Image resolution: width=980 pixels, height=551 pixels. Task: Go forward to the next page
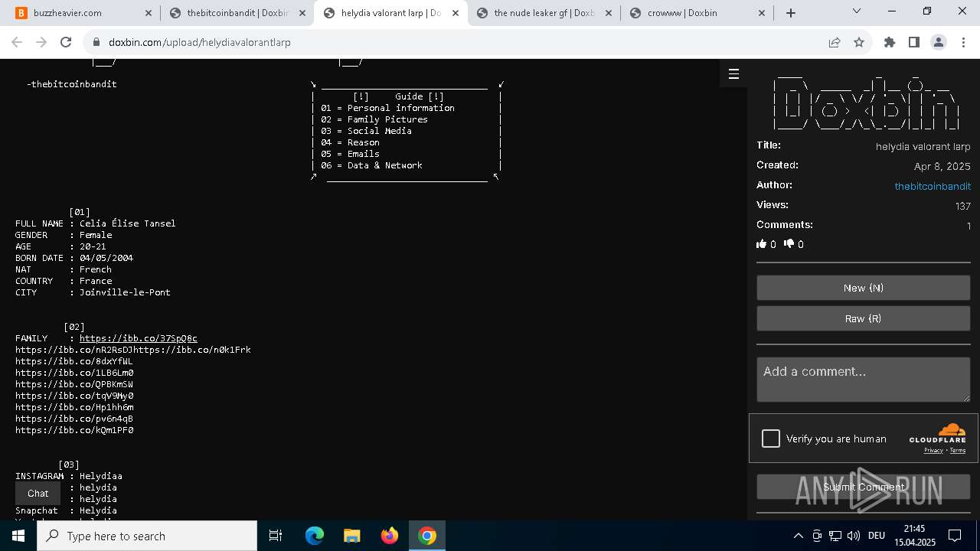41,43
